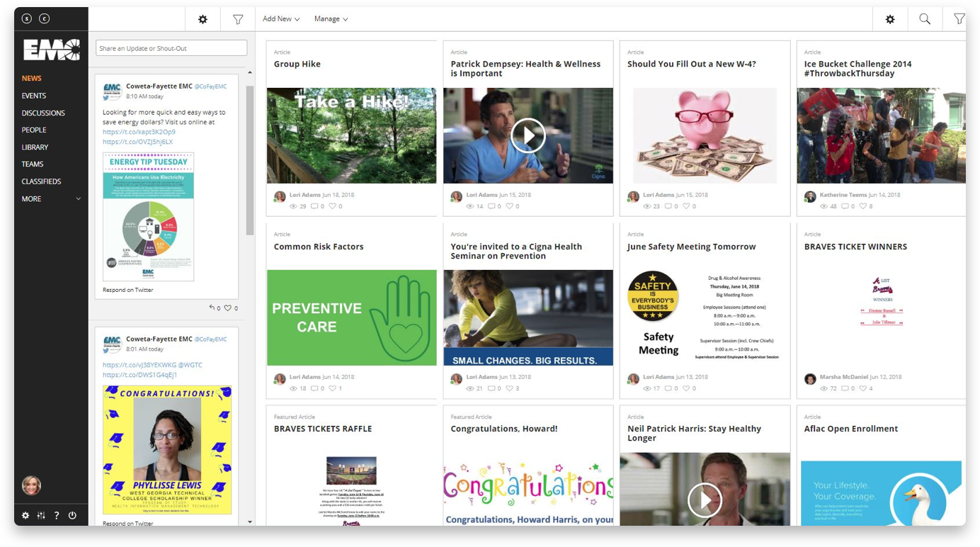Viewport: 980px width, 547px height.
Task: Open the Energy Tip Tuesday infographic image
Action: pyautogui.click(x=149, y=216)
